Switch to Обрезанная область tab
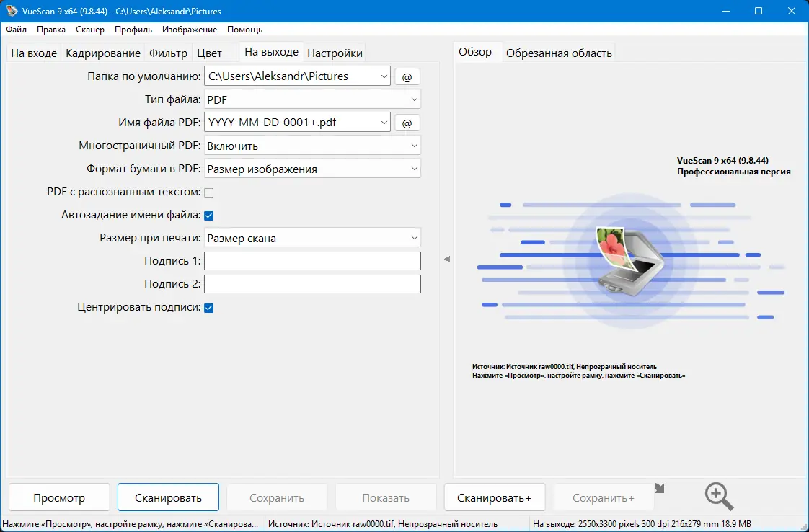The image size is (809, 532). click(559, 53)
